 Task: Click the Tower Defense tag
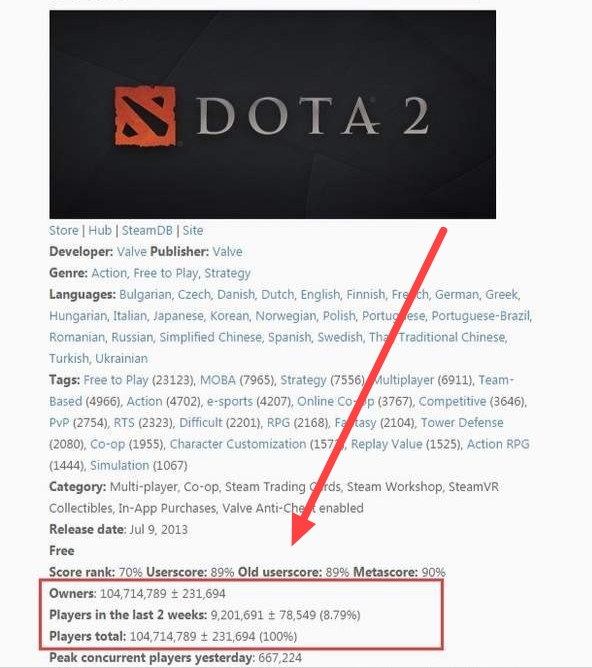point(462,422)
